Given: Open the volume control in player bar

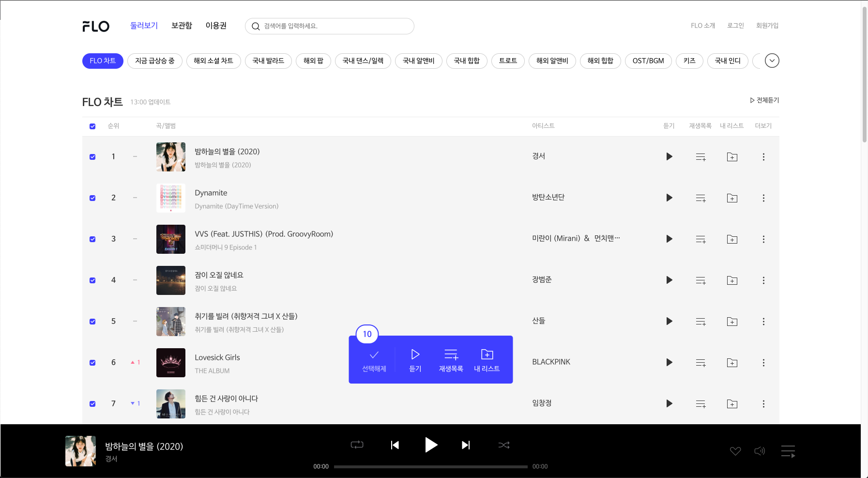Looking at the screenshot, I should 760,451.
